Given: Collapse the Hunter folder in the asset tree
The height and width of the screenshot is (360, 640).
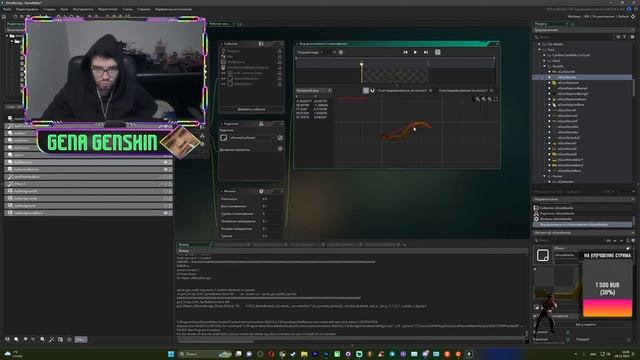Looking at the screenshot, I should pyautogui.click(x=544, y=176).
